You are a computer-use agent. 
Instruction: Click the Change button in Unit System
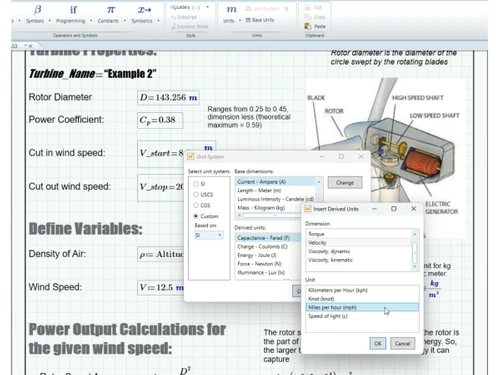(345, 183)
